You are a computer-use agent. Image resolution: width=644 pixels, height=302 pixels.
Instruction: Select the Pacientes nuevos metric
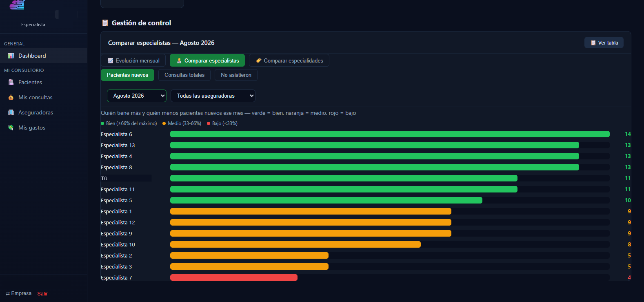pos(127,75)
